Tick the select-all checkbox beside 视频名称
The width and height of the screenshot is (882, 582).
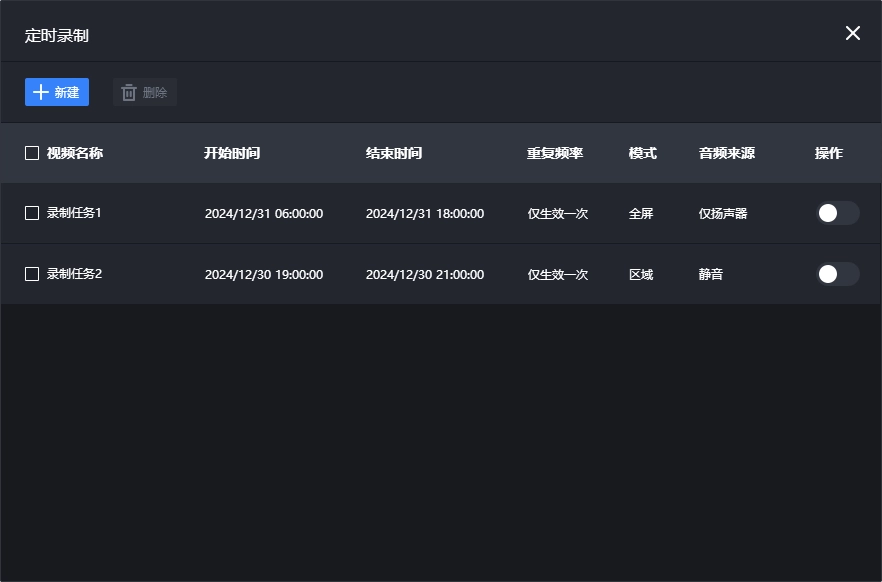pos(32,153)
